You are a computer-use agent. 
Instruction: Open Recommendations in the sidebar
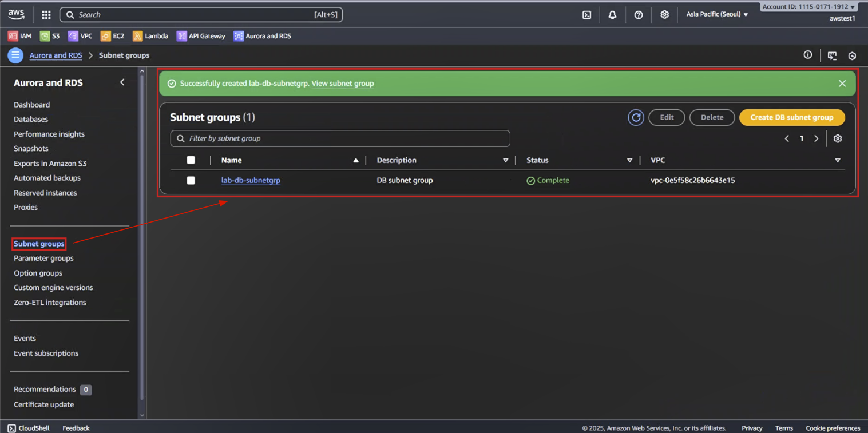[45, 389]
